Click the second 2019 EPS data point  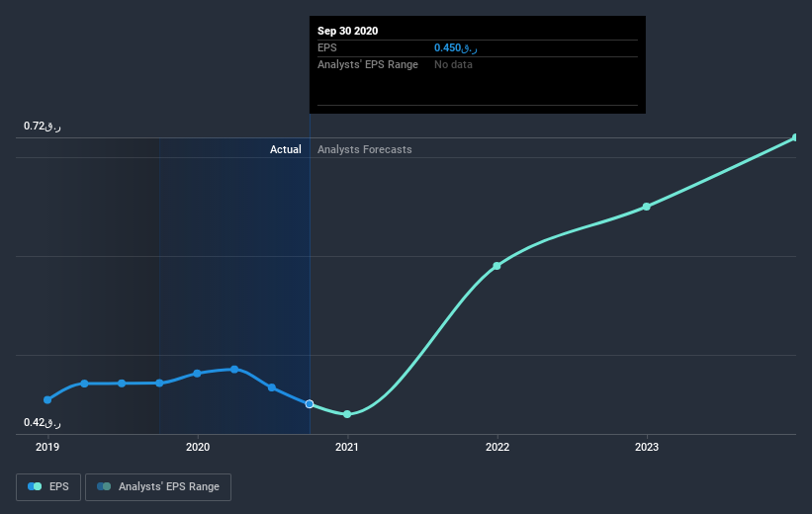point(84,384)
